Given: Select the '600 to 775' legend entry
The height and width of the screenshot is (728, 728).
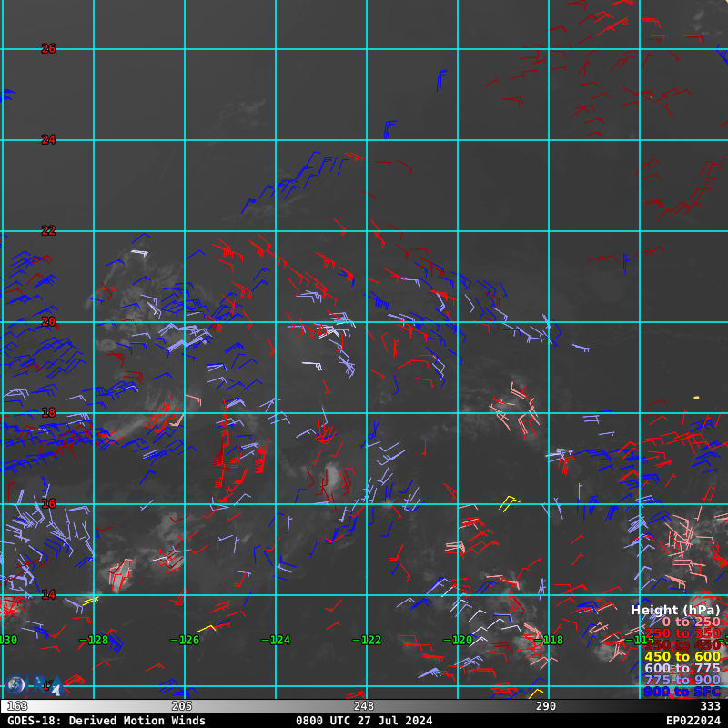Looking at the screenshot, I should coord(682,669).
